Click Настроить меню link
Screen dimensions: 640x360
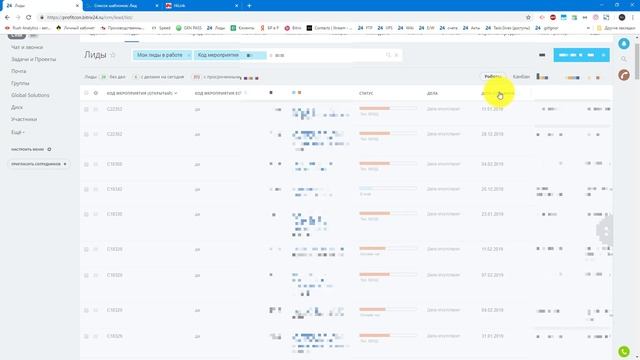click(27, 149)
